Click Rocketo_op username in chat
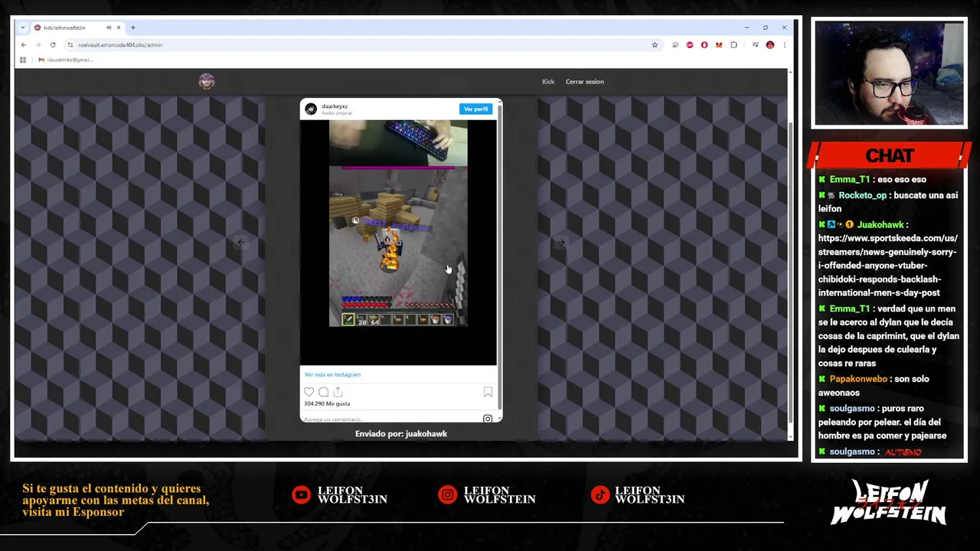This screenshot has width=980, height=551. pos(862,196)
